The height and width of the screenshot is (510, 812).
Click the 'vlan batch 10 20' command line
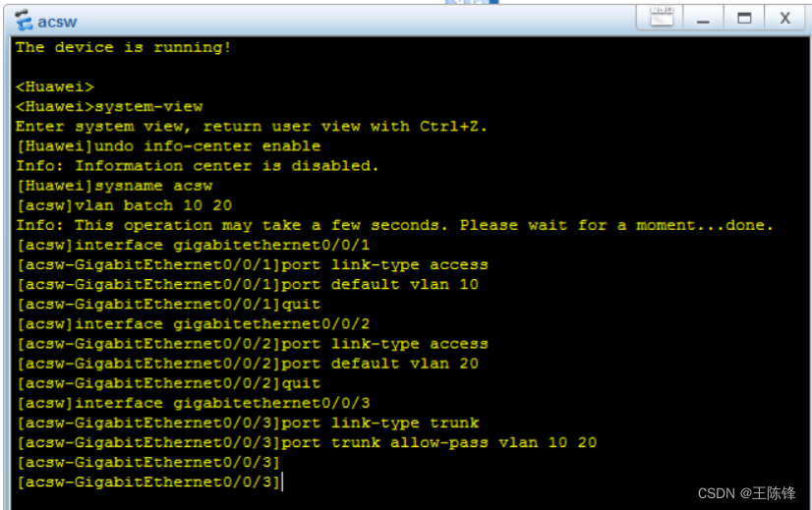tap(123, 205)
